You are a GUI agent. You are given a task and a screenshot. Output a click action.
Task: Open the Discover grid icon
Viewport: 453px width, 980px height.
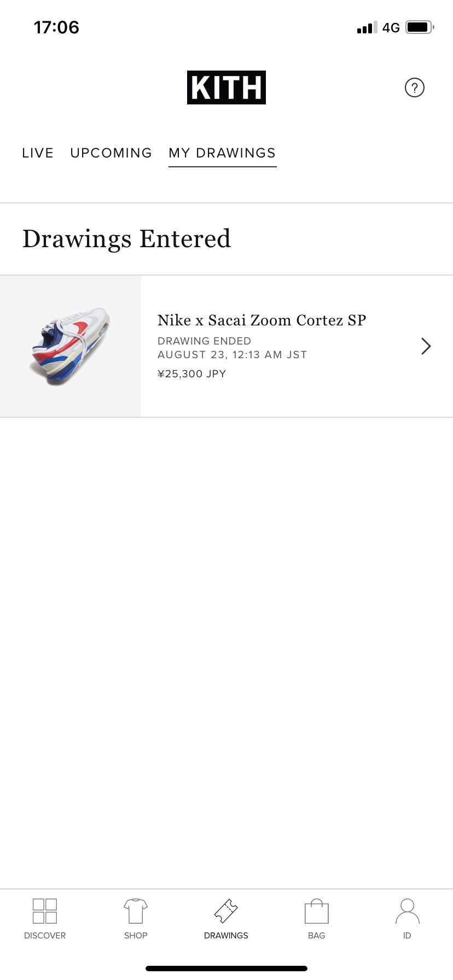(45, 911)
